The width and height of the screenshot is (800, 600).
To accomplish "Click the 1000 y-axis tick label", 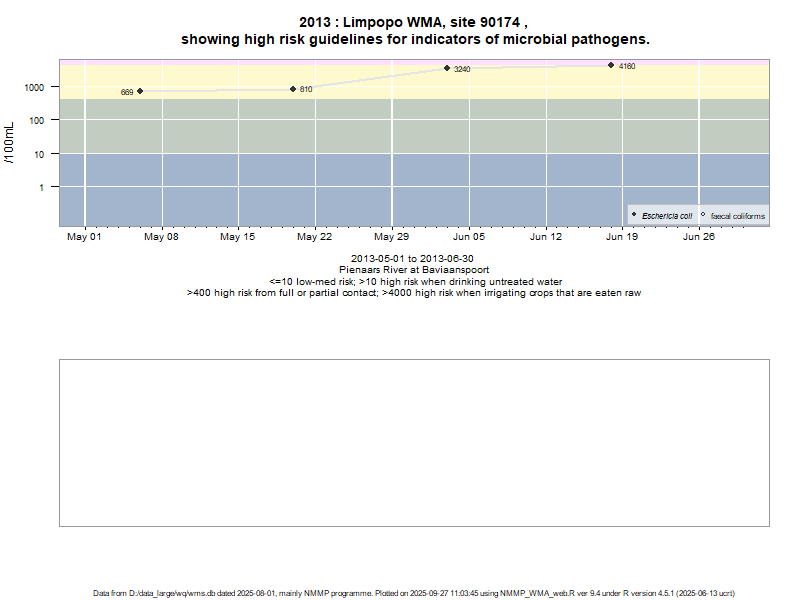I will tap(34, 87).
